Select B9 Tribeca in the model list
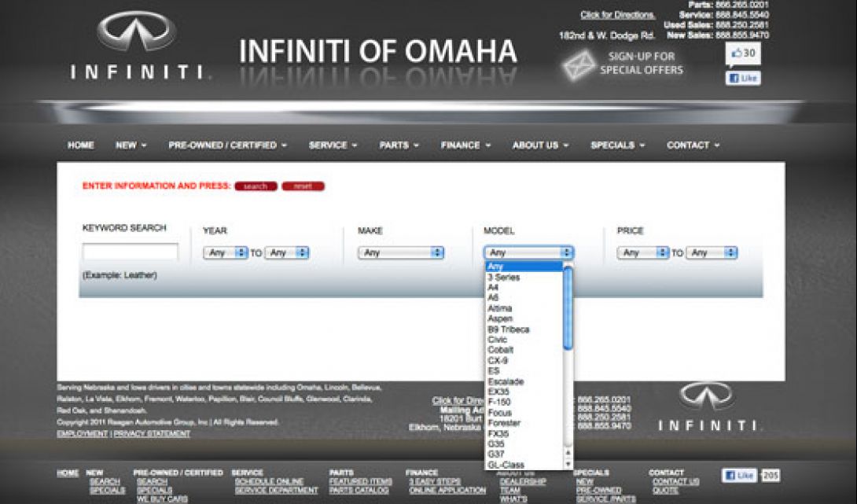Viewport: 857px width, 504px height. 524,329
